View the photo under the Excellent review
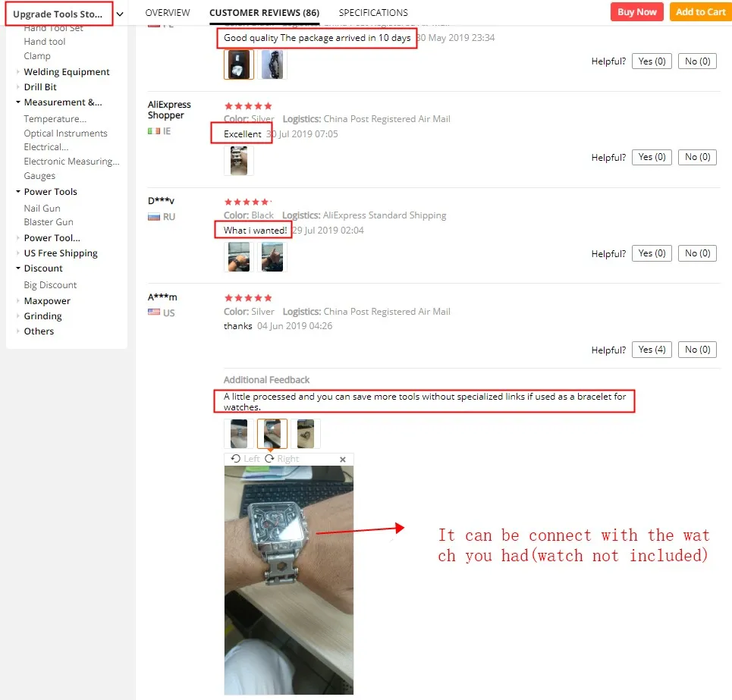Viewport: 732px width, 700px height. [239, 161]
